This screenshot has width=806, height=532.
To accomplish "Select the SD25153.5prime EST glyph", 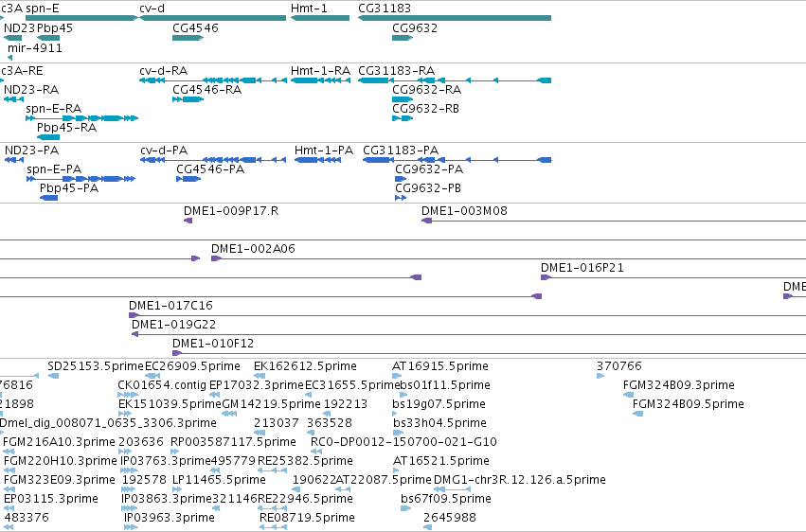I will coord(53,377).
